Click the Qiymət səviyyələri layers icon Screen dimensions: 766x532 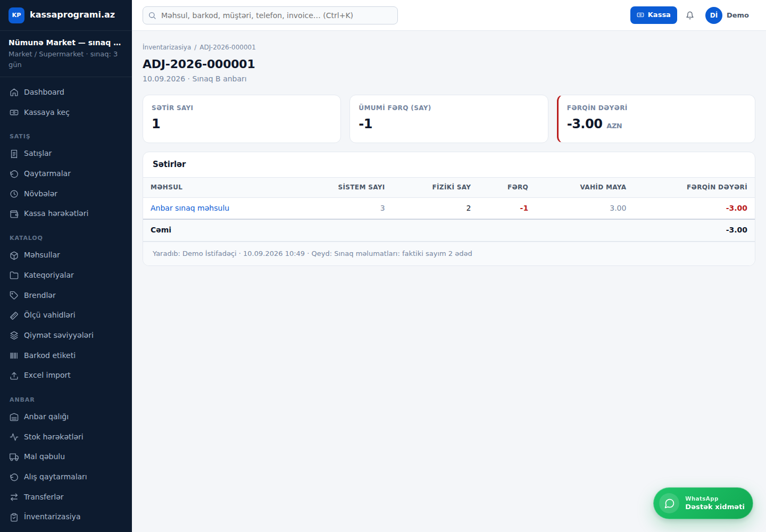tap(14, 336)
